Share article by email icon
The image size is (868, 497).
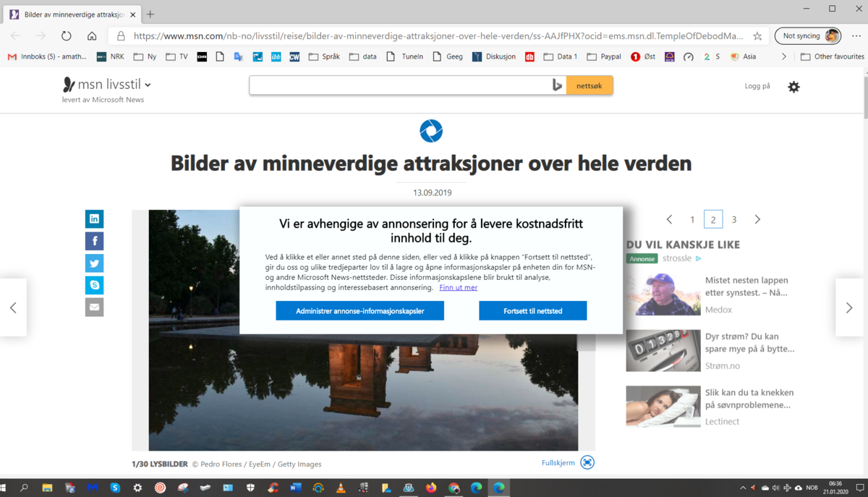pyautogui.click(x=94, y=307)
